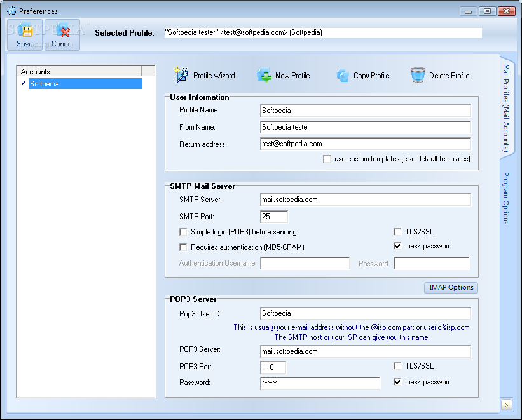
Task: Minimize the Preferences window
Action: pos(469,11)
